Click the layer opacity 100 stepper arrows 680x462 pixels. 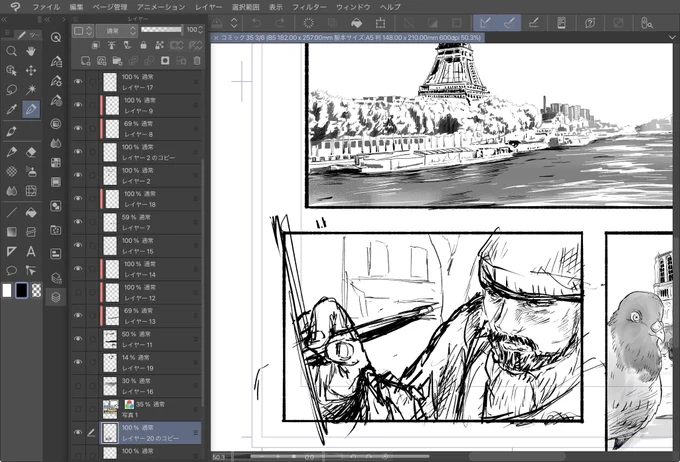coord(200,30)
